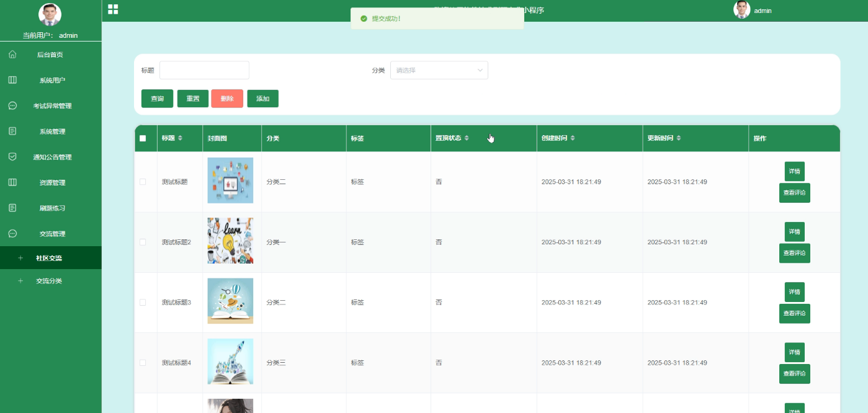
Task: Open 详情 for 测试标题2 row
Action: tap(795, 231)
